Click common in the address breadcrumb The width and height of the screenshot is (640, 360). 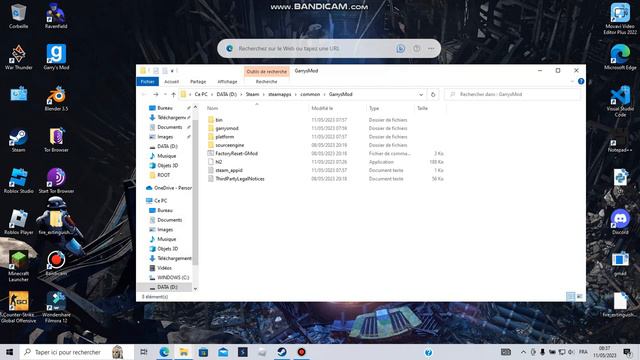pyautogui.click(x=310, y=94)
